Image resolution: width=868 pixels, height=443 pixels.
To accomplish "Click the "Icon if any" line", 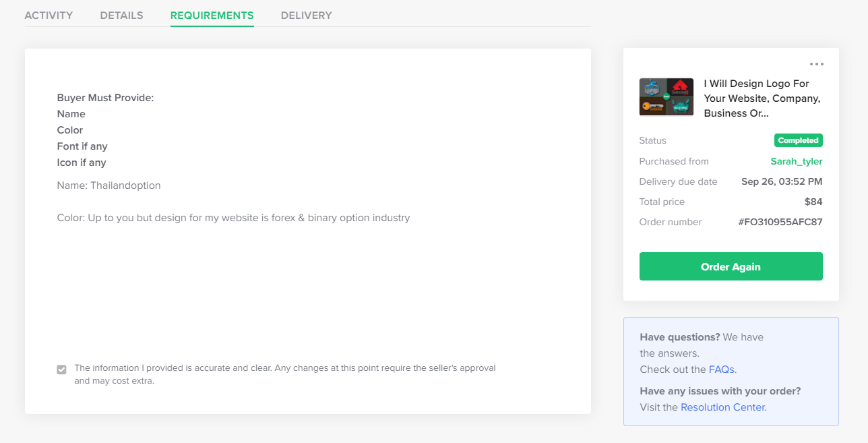I will 82,163.
